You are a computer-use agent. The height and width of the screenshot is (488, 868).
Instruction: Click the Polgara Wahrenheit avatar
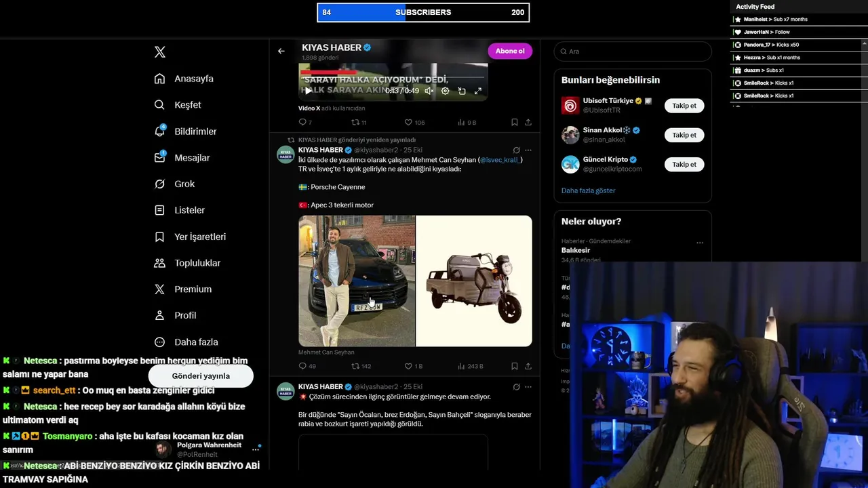163,449
